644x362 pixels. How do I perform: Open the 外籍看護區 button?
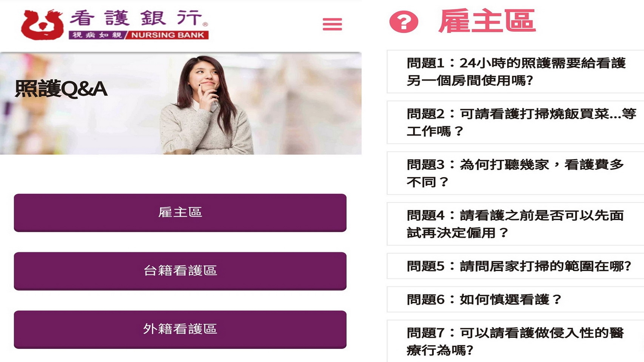coord(180,329)
